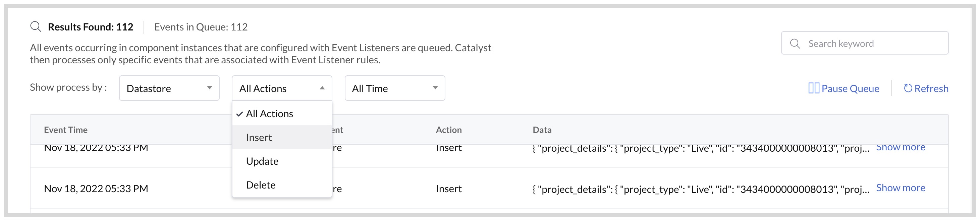The image size is (980, 221).
Task: Select Insert from the actions menu
Action: click(258, 137)
